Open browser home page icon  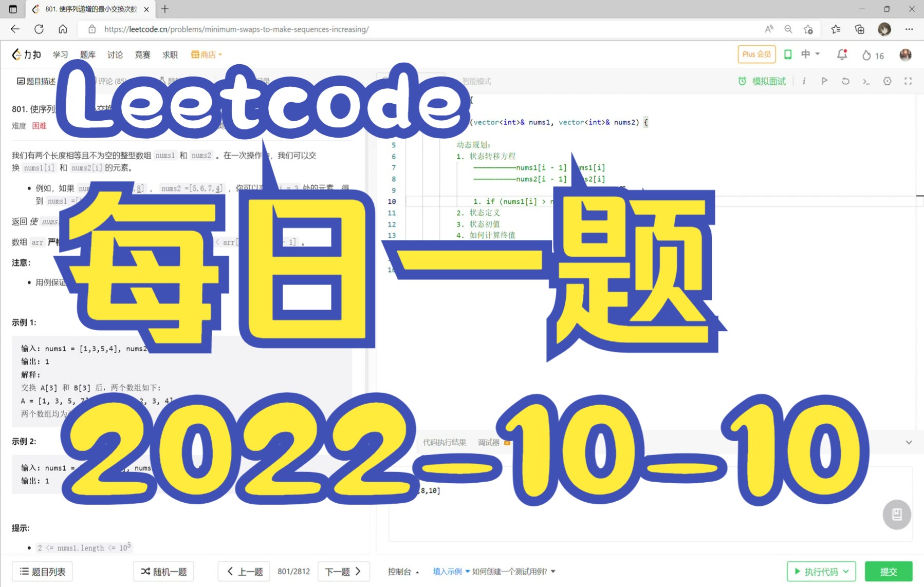63,29
